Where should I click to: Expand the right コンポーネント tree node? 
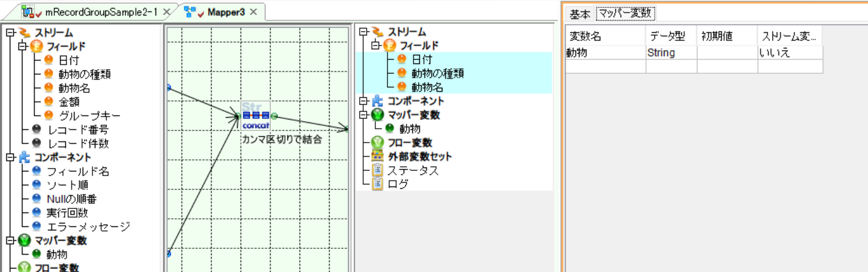(x=362, y=101)
